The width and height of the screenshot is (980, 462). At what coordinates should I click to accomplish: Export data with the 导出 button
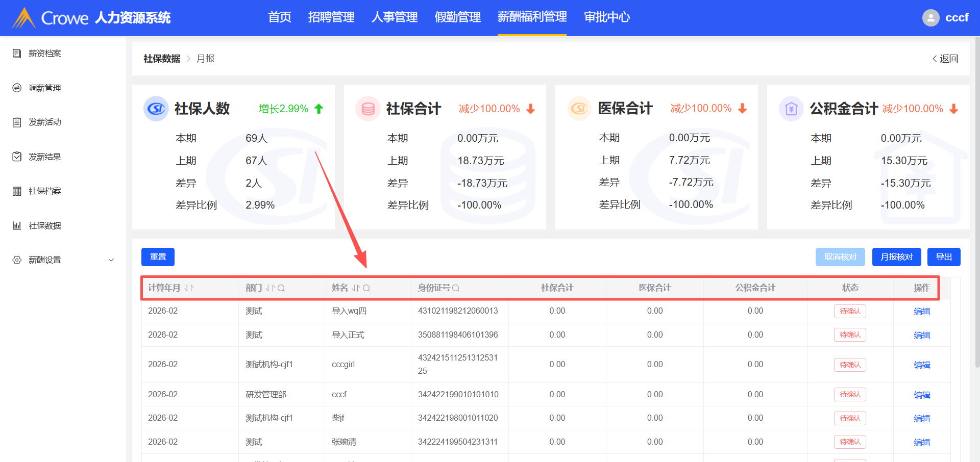pyautogui.click(x=944, y=257)
